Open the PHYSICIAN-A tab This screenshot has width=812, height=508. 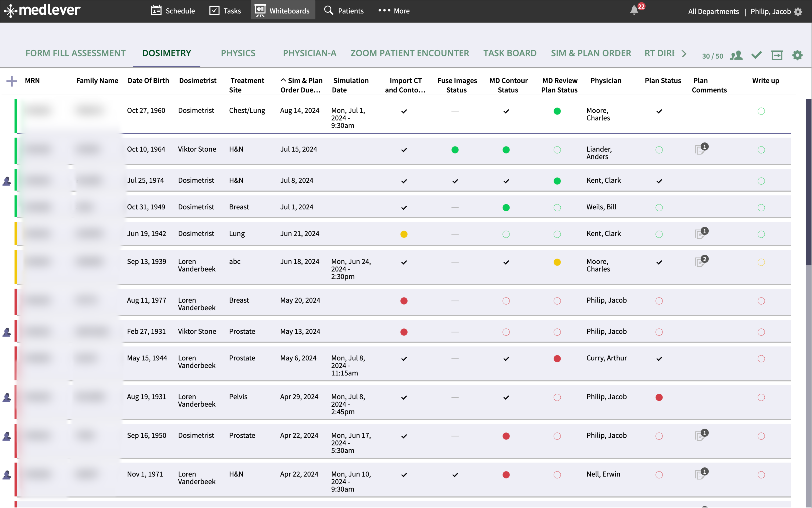[309, 53]
